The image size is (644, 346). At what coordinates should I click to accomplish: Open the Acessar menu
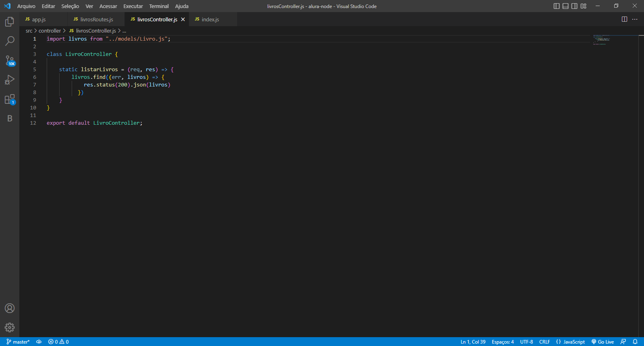click(x=108, y=6)
